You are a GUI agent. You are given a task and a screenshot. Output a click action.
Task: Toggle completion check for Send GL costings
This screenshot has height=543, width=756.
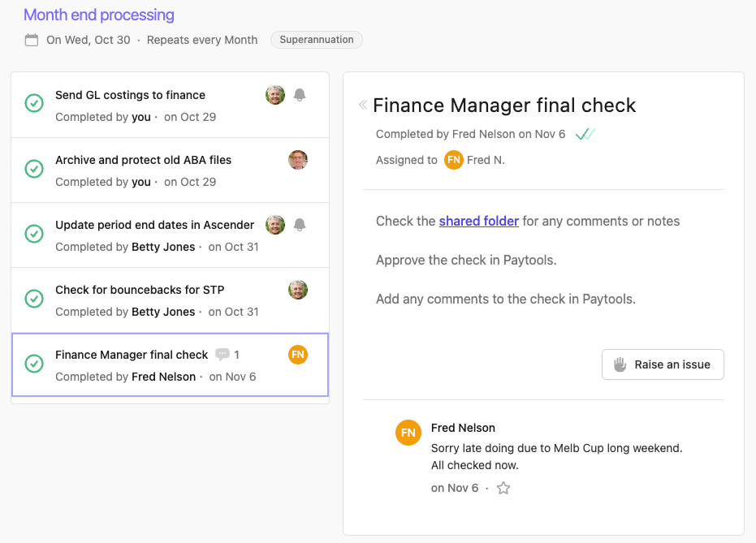tap(34, 103)
